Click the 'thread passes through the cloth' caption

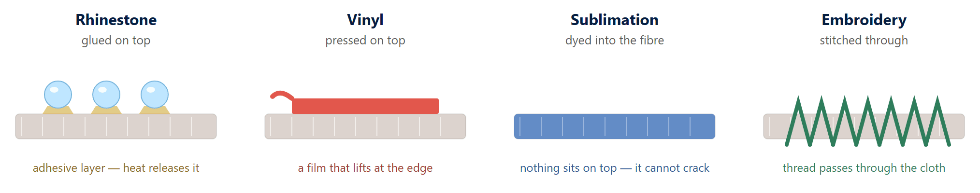(864, 168)
